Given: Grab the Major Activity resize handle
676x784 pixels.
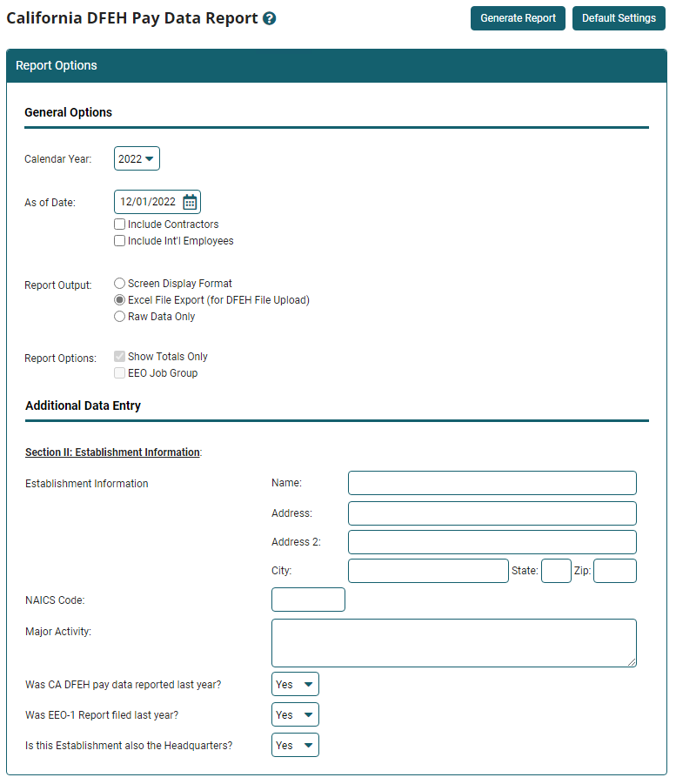Looking at the screenshot, I should (632, 662).
